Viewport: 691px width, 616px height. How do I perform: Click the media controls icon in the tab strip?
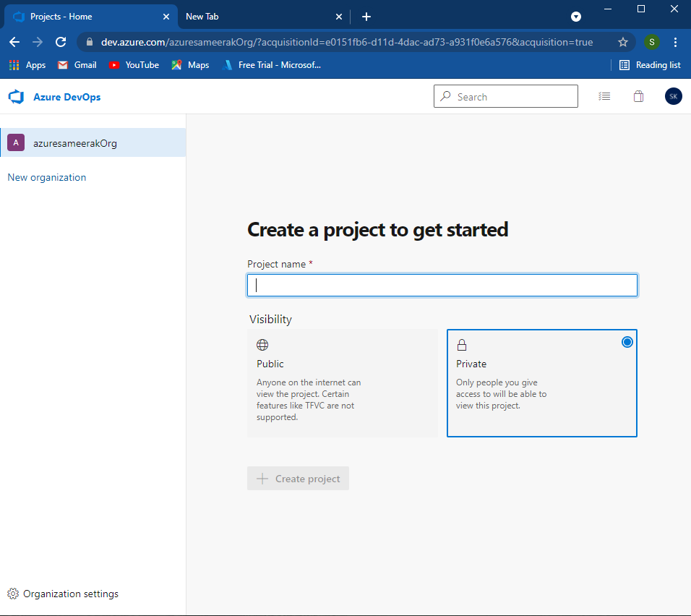[x=575, y=16]
